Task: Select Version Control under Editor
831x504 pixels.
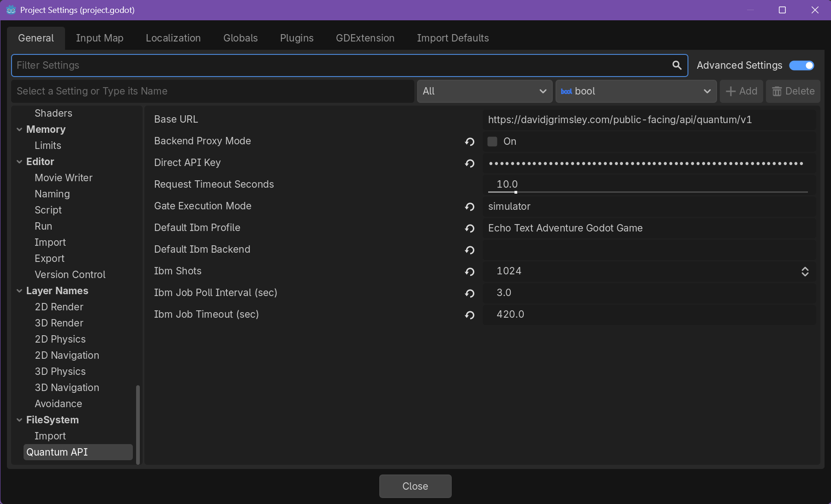Action: tap(70, 275)
